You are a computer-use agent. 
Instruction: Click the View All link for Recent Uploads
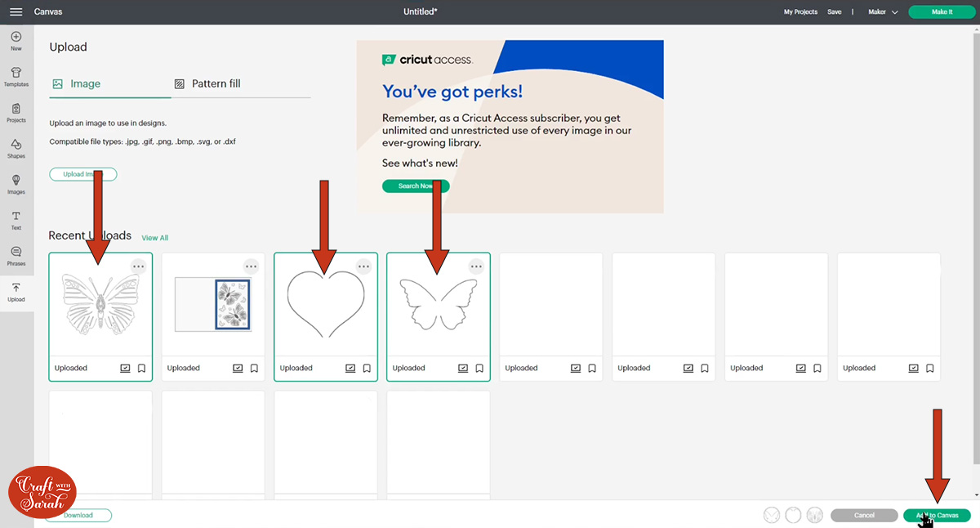click(x=154, y=237)
